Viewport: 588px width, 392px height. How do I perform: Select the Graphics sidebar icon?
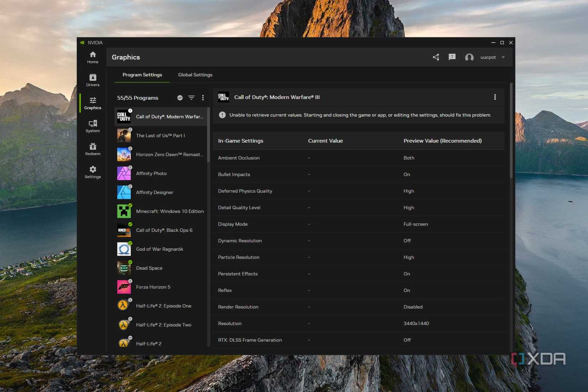92,103
